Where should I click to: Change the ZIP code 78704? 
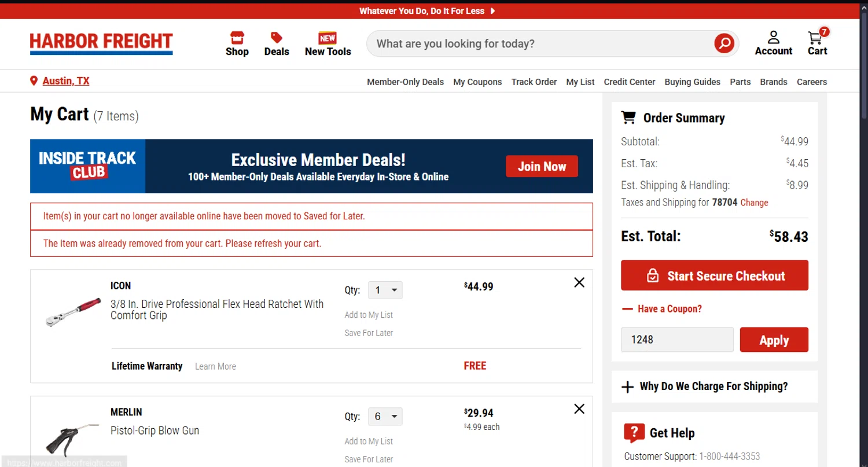[x=755, y=203]
